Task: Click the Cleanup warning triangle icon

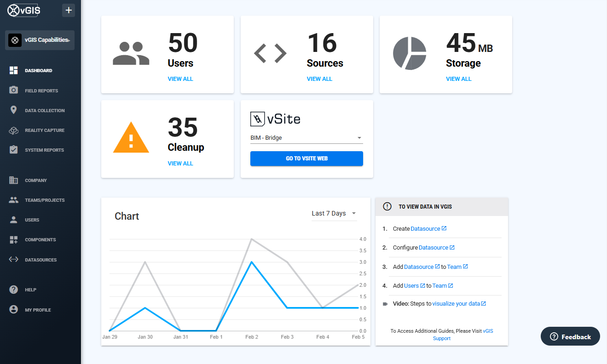Action: pyautogui.click(x=131, y=137)
